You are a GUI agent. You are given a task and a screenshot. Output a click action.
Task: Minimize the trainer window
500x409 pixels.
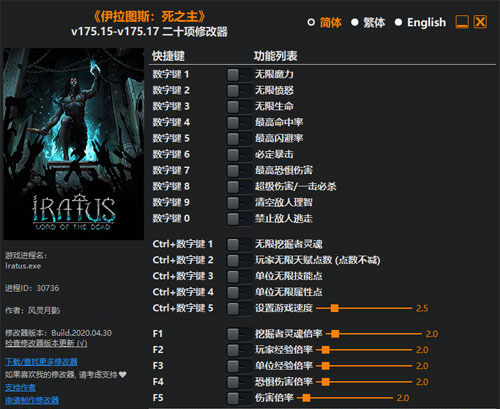(x=462, y=22)
